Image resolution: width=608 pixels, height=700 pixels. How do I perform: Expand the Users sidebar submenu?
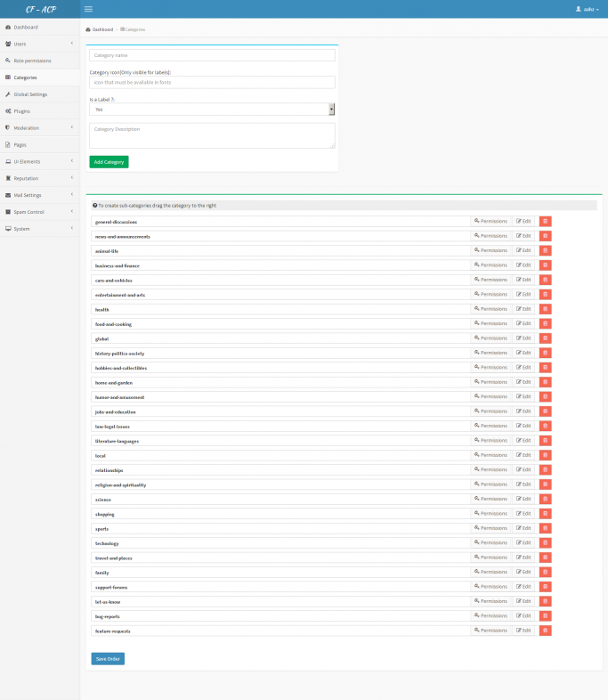pos(40,44)
